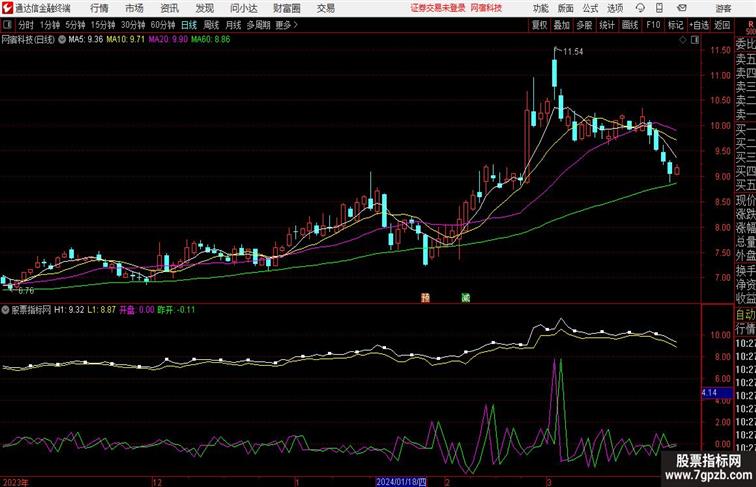The width and height of the screenshot is (756, 487).
Task: Click +自选 to add to watchlist
Action: [x=699, y=25]
